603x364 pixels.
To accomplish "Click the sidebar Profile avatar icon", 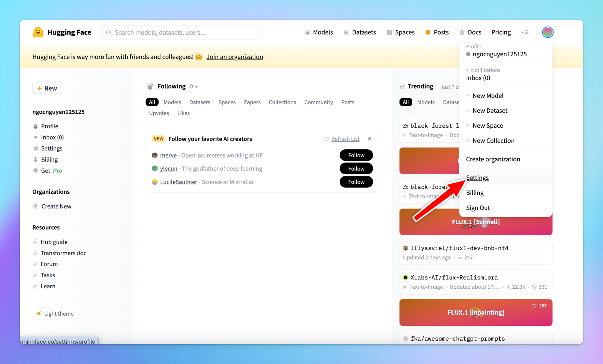I will (x=36, y=126).
